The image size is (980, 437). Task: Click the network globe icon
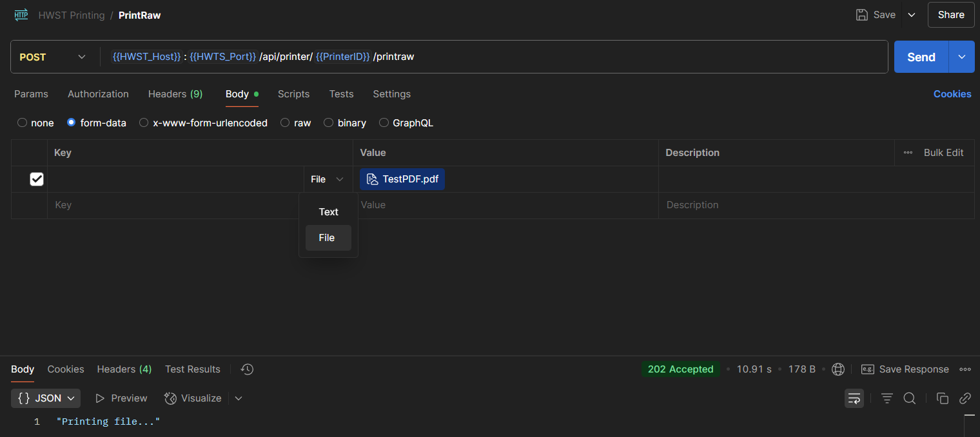[x=838, y=369]
